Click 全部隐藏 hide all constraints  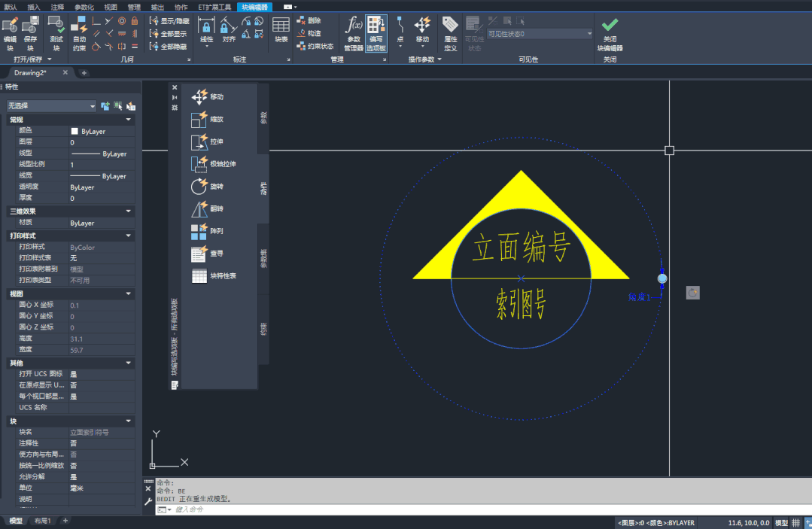(x=168, y=47)
